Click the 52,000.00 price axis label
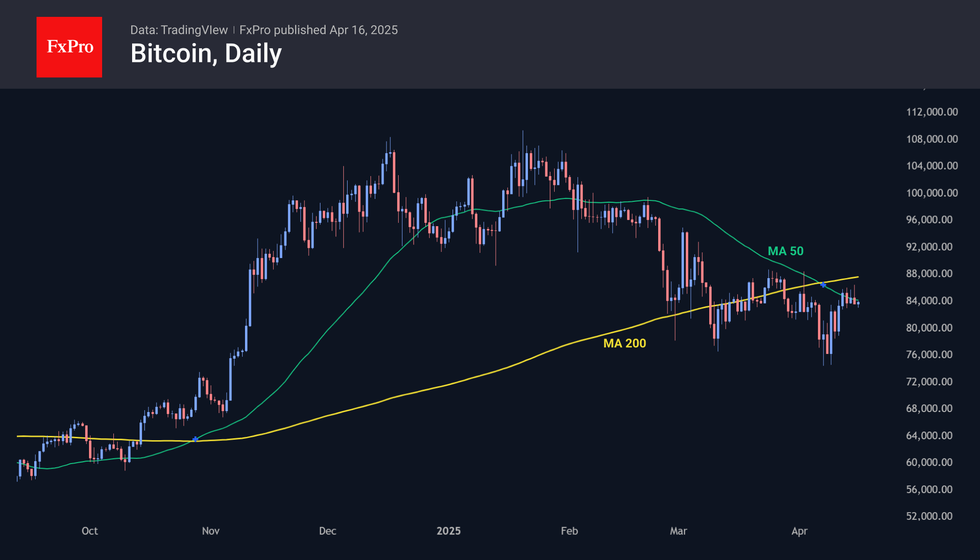980x560 pixels. (x=929, y=516)
